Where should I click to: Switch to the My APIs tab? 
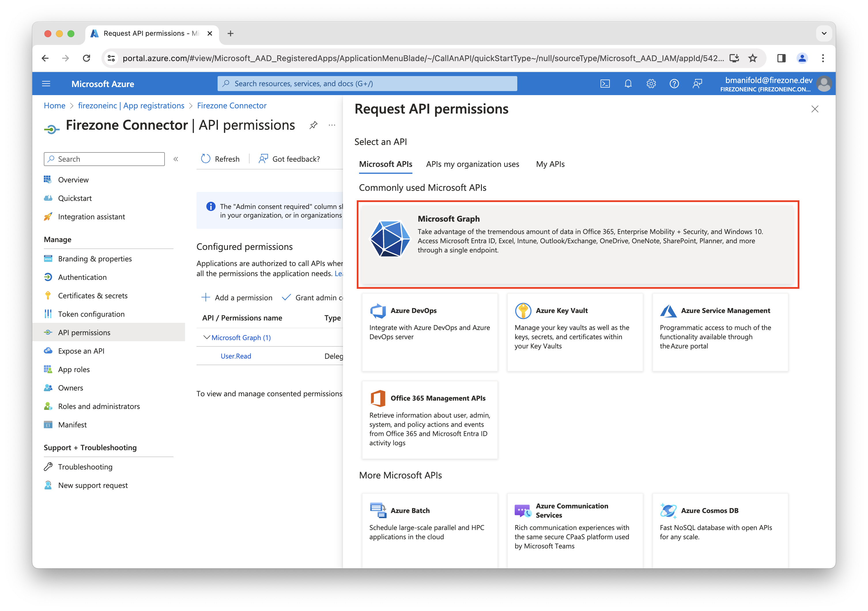(550, 164)
